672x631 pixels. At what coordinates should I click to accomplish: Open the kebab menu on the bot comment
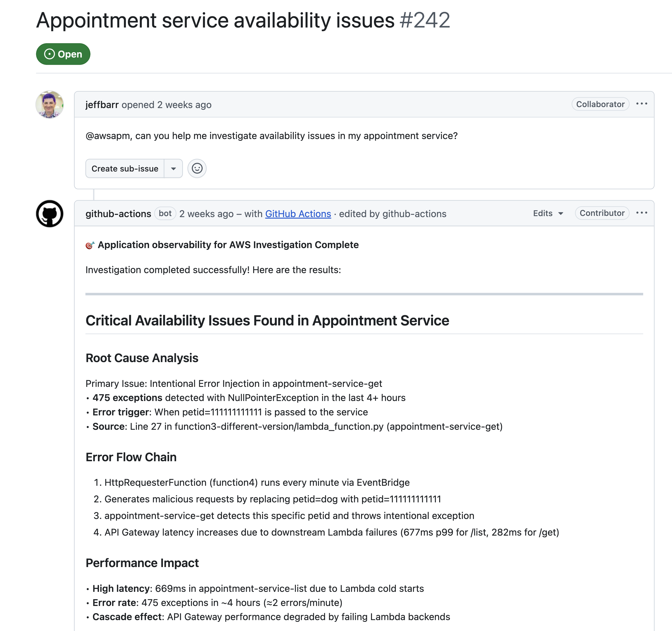tap(642, 212)
